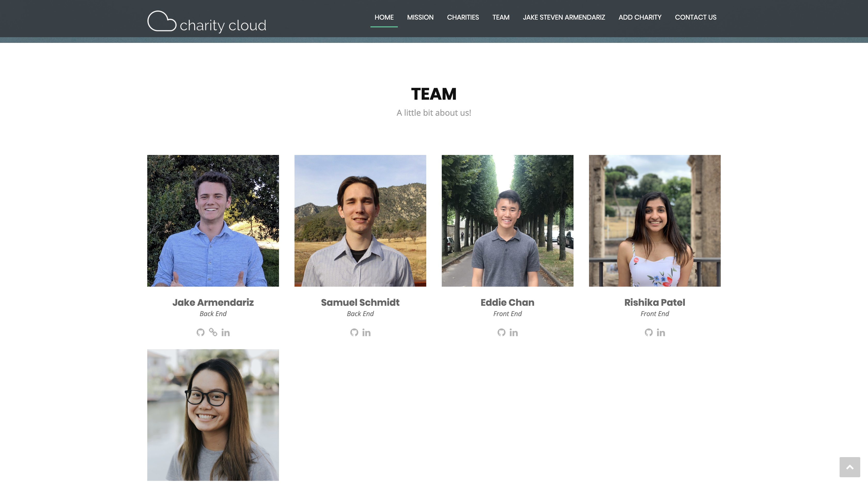Screen dimensions: 868x485
Task: Open Eddie Chan's GitHub icon
Action: [x=501, y=332]
